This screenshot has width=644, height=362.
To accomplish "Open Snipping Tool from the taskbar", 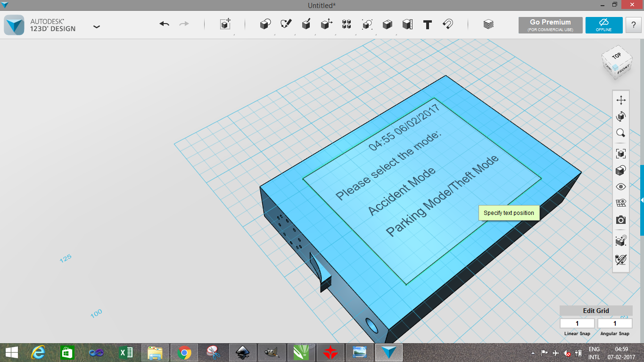I will 214,352.
